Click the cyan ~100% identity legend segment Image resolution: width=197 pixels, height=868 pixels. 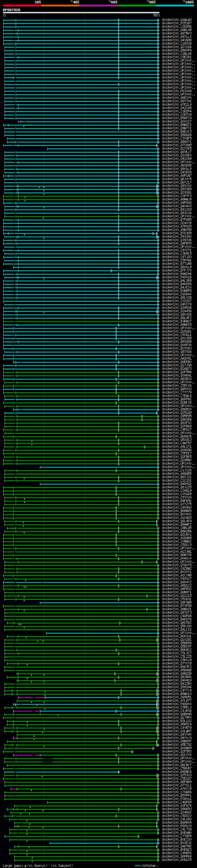click(175, 6)
